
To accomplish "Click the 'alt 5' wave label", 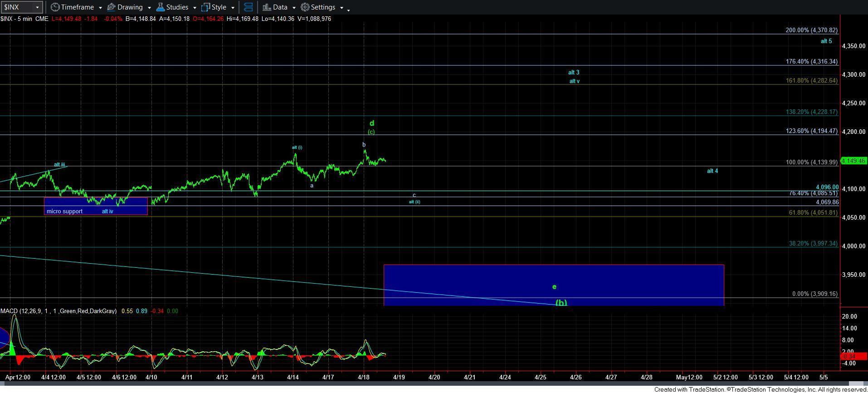I will pyautogui.click(x=826, y=41).
